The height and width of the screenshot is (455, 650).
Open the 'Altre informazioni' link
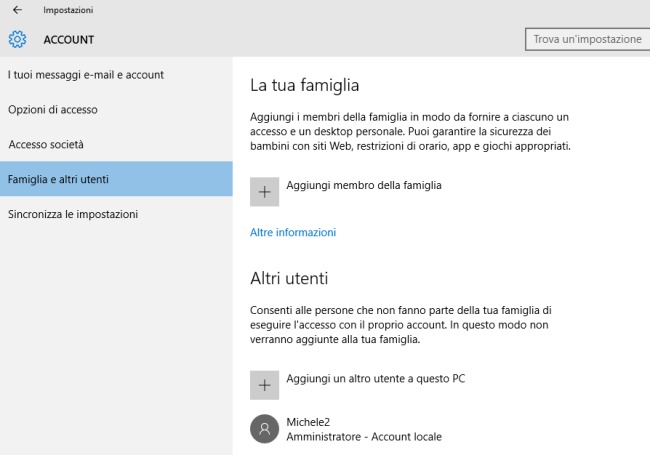tap(292, 232)
